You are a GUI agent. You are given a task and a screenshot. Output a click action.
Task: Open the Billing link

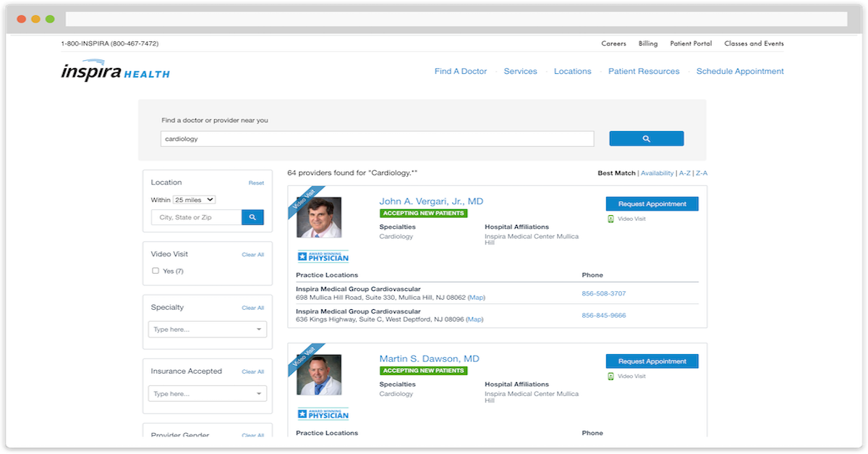(x=648, y=43)
